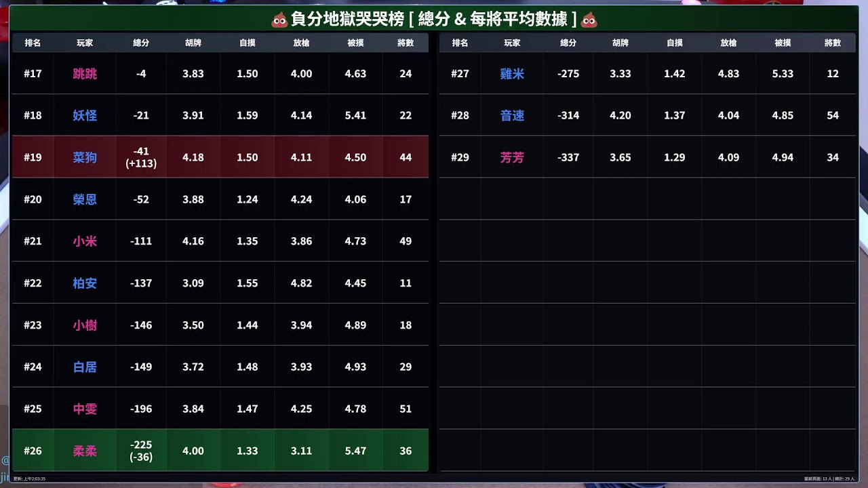
Task: Click 將數 value 51 in 中雯 row
Action: pos(406,409)
